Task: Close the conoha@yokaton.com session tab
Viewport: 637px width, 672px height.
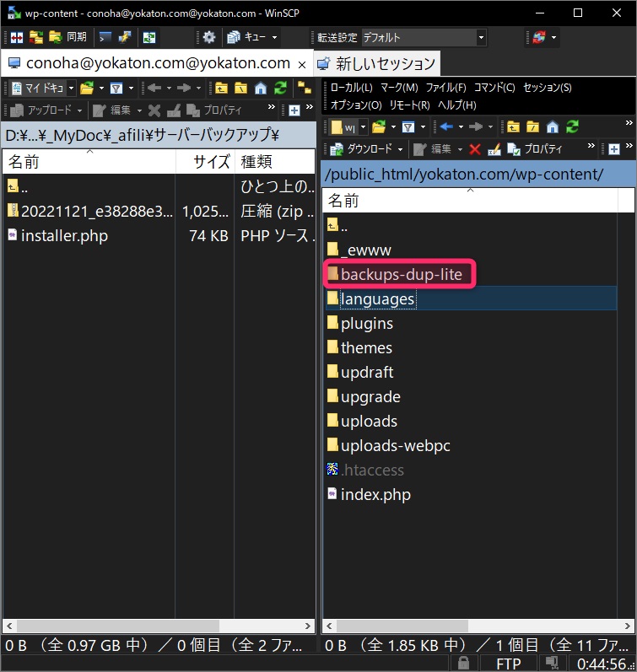Action: pos(302,64)
